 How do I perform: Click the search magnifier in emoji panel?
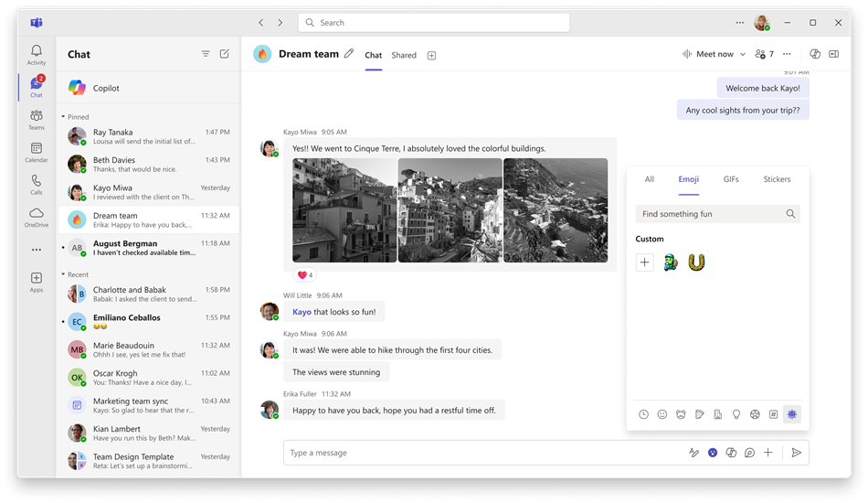[790, 214]
